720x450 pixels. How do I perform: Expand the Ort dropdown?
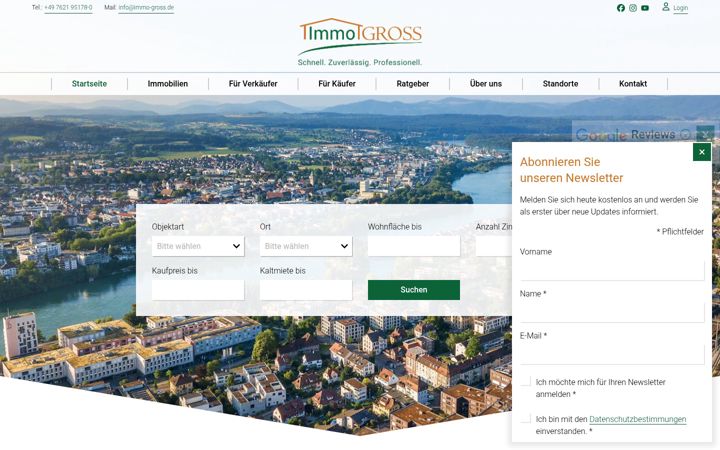pyautogui.click(x=306, y=246)
